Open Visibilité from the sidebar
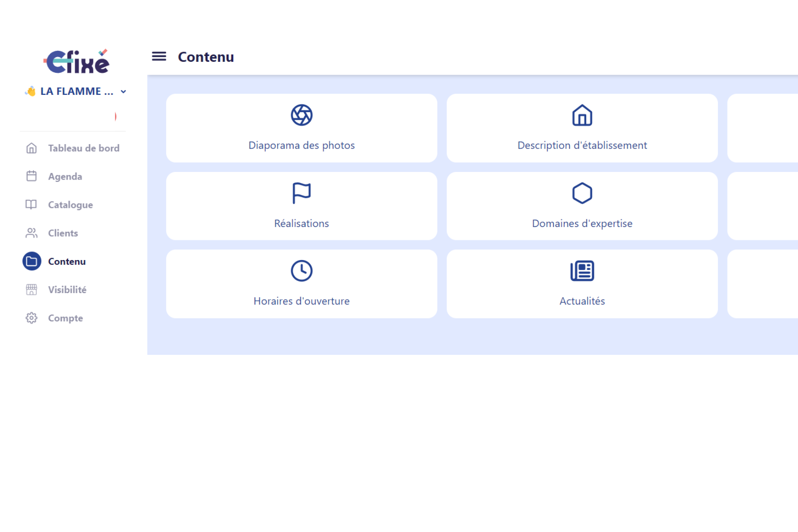This screenshot has width=798, height=532. [x=67, y=290]
